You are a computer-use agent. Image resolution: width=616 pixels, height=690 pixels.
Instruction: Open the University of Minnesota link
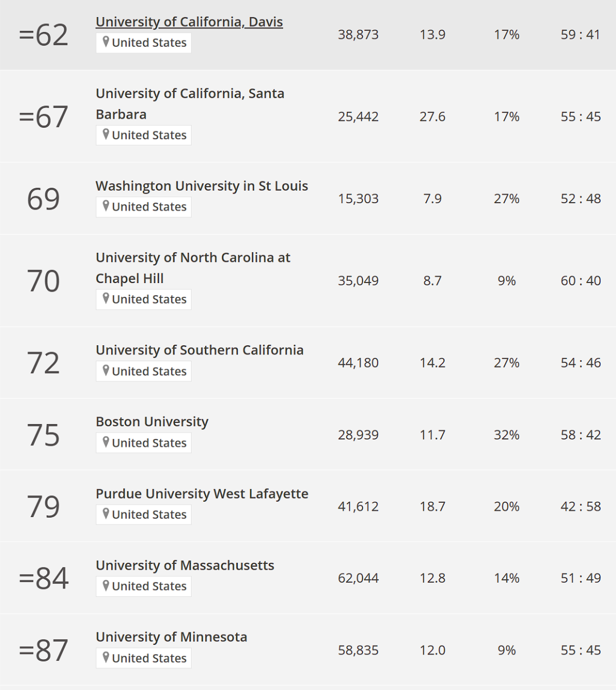172,637
